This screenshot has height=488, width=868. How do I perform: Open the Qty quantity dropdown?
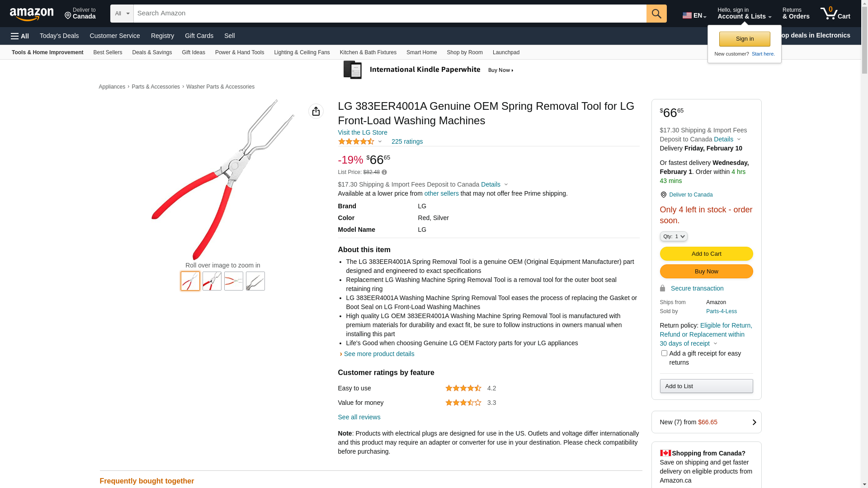click(673, 236)
